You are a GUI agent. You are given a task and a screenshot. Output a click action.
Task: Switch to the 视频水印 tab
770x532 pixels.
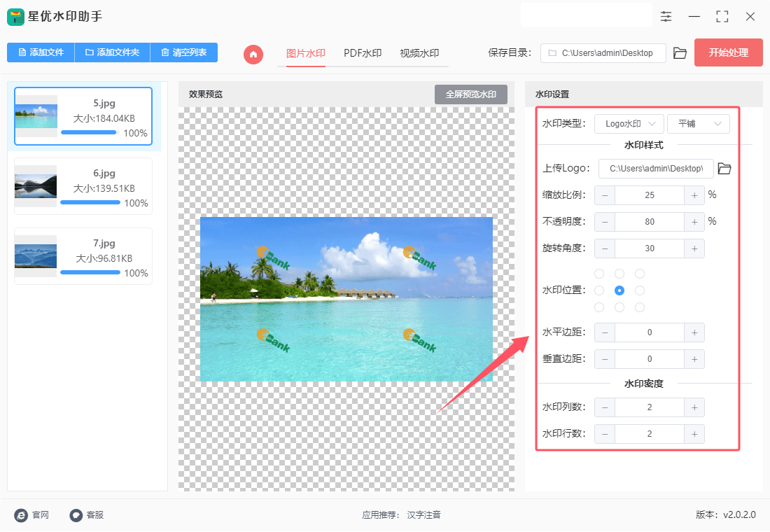419,53
